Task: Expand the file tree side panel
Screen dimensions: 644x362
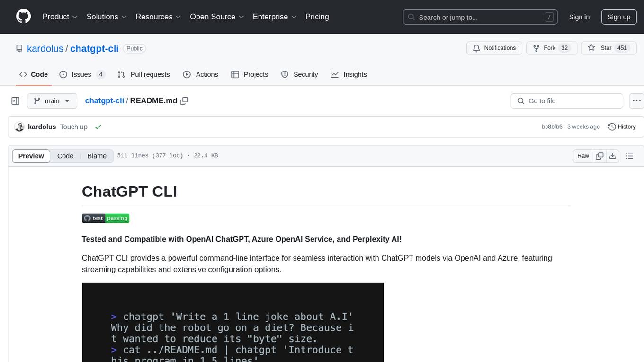Action: tap(16, 101)
